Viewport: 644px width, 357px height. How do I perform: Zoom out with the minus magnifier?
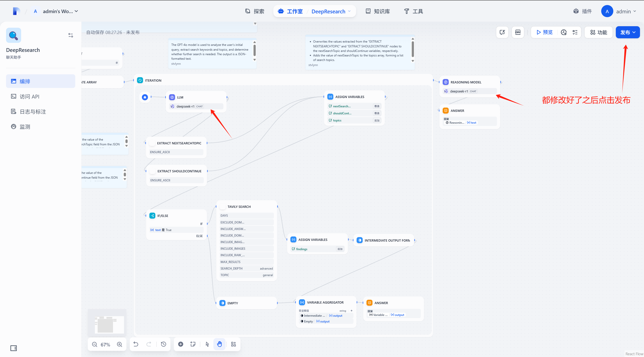click(95, 344)
